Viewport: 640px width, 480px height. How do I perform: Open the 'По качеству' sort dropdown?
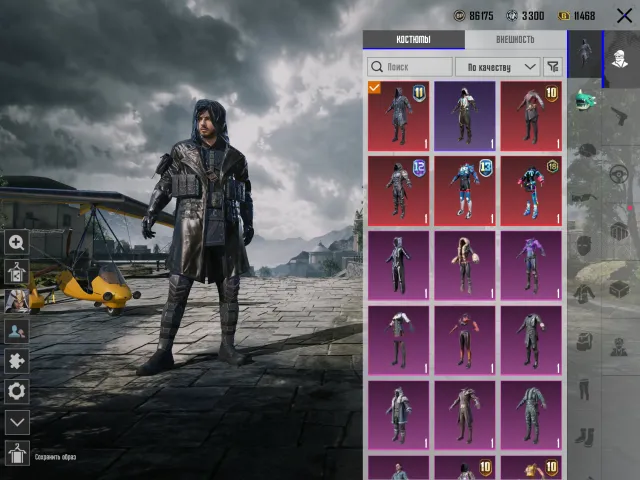coord(498,67)
